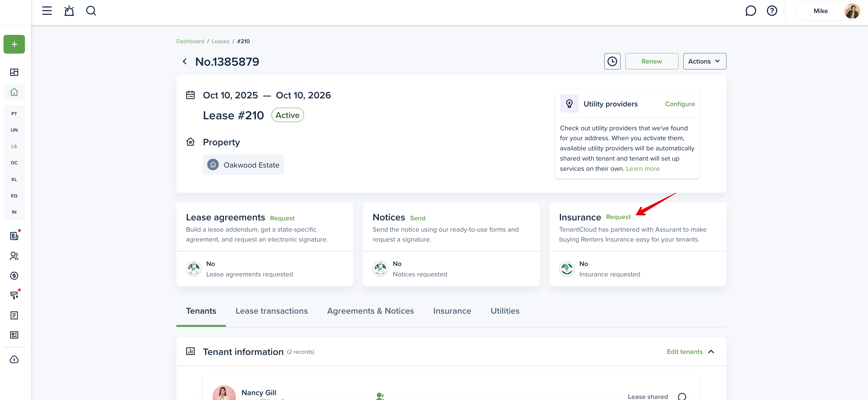Switch to Lease transactions tab
Screen dimensions: 868x400
pyautogui.click(x=271, y=311)
